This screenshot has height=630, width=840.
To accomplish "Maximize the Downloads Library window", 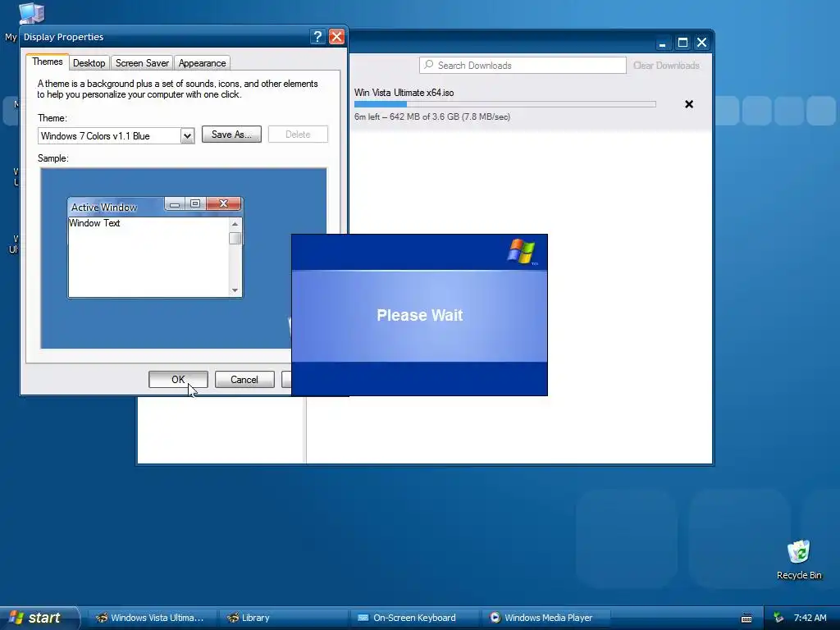I will coord(682,43).
